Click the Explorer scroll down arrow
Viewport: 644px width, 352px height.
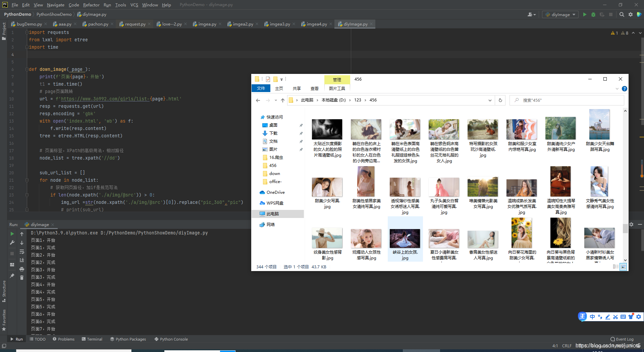coord(625,260)
